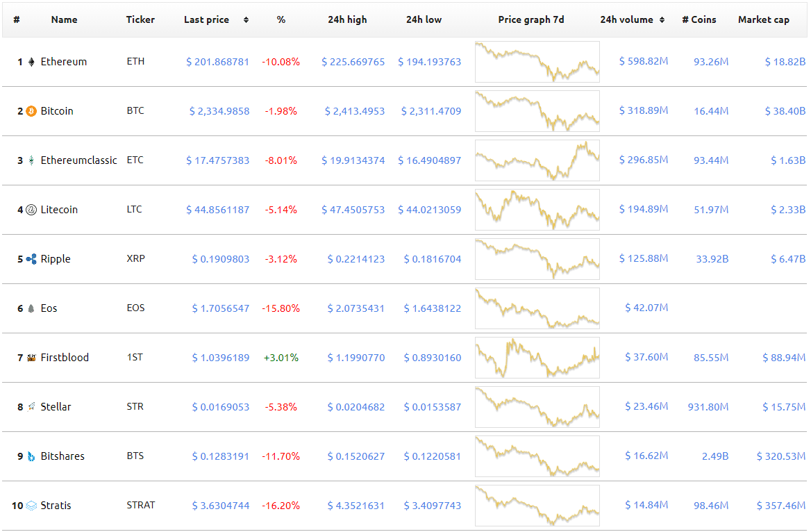Click the -15.80% change value
811x532 pixels.
pos(281,308)
